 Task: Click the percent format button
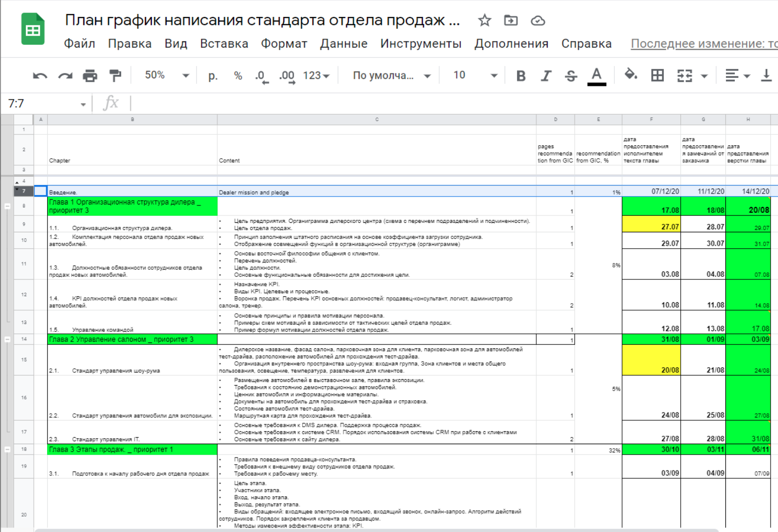click(x=238, y=75)
